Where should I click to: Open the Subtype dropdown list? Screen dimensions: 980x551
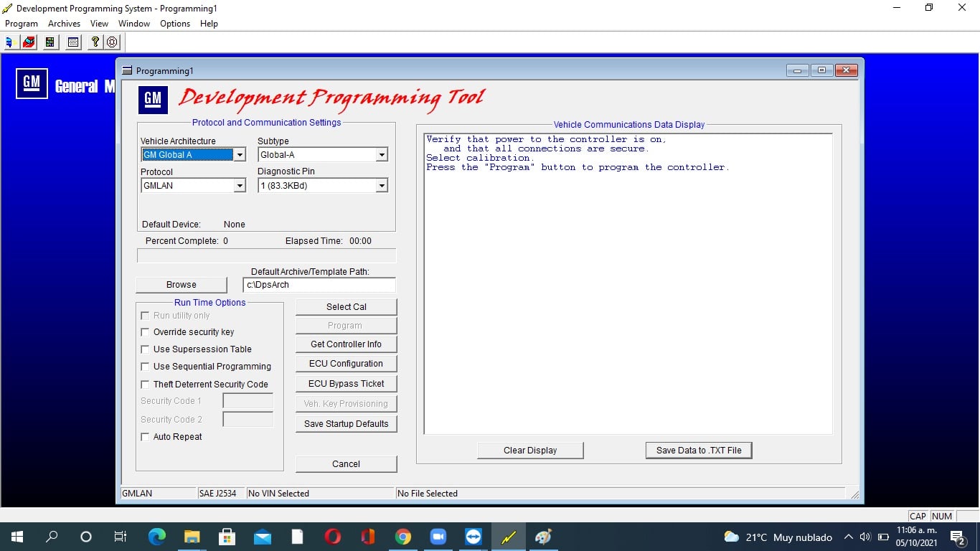click(382, 155)
